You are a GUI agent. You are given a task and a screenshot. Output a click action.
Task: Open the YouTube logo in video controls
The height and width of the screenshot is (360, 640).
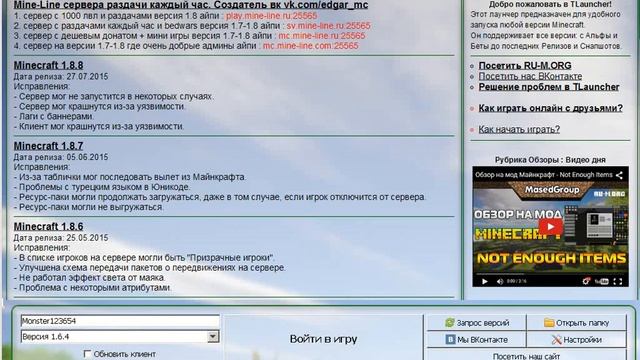(x=602, y=281)
